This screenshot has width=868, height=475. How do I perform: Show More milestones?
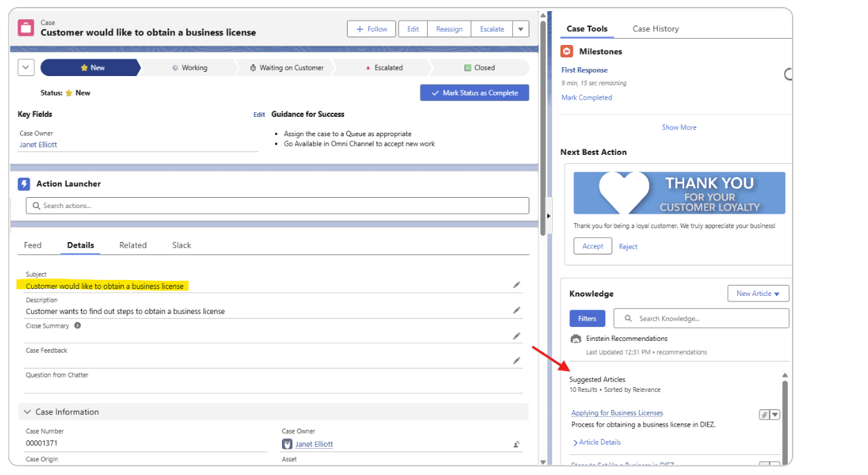pyautogui.click(x=679, y=127)
